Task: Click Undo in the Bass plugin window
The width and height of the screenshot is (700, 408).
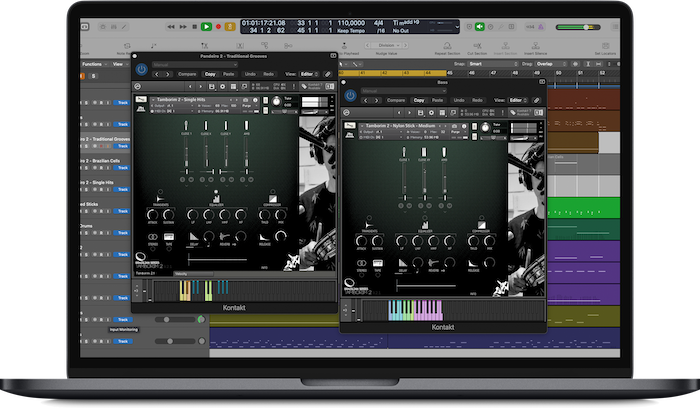Action: click(x=459, y=100)
